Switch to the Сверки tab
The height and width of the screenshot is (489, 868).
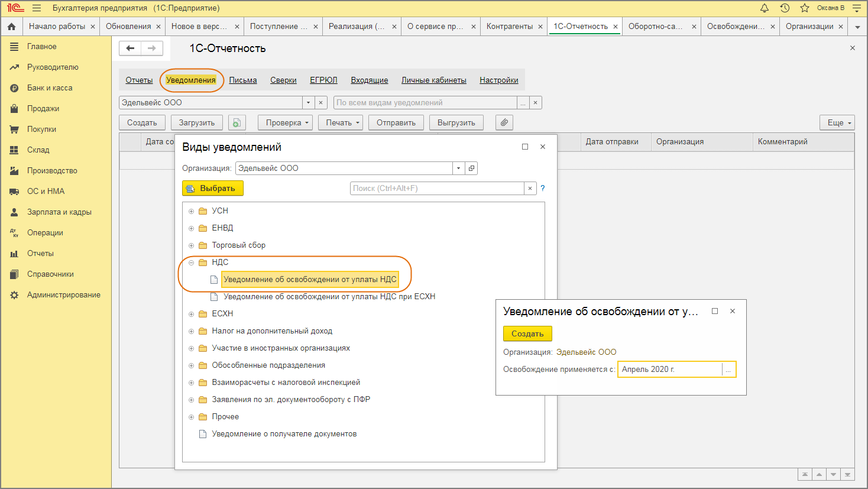[283, 80]
